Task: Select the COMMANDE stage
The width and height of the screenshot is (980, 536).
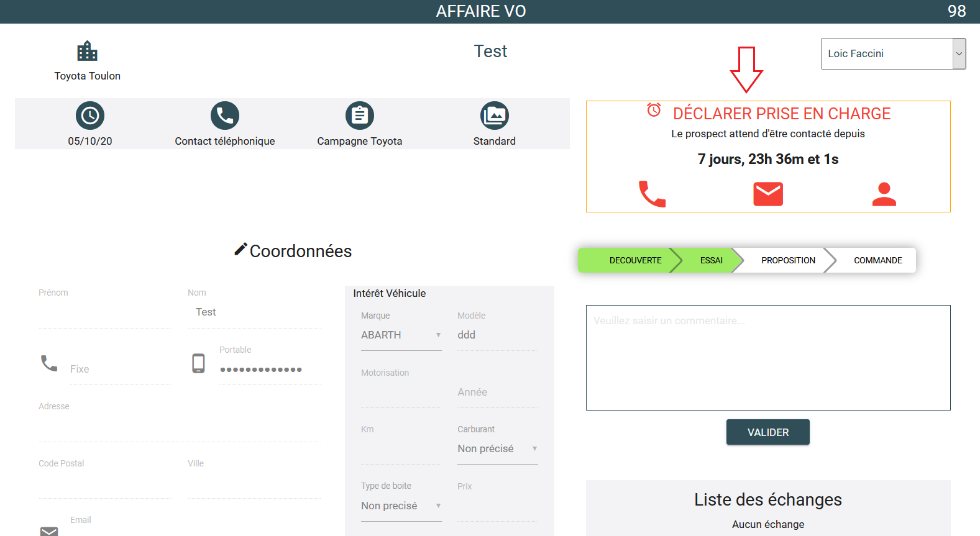Action: (877, 260)
